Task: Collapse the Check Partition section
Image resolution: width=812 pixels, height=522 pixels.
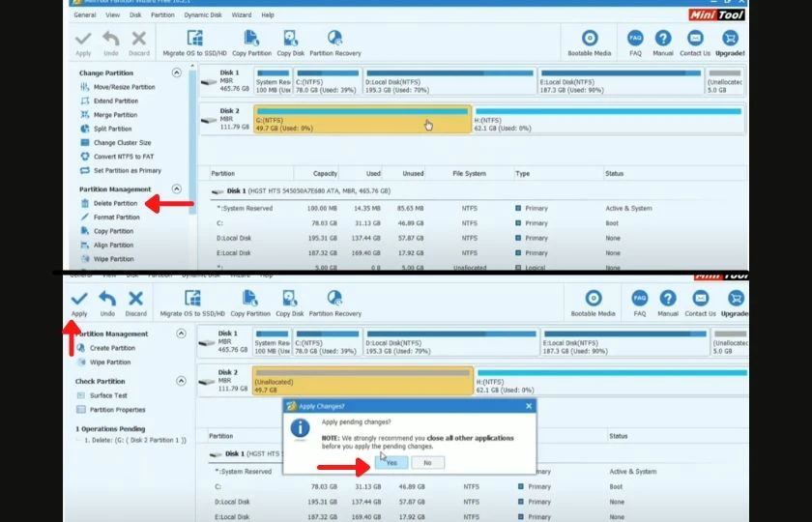Action: [x=181, y=381]
